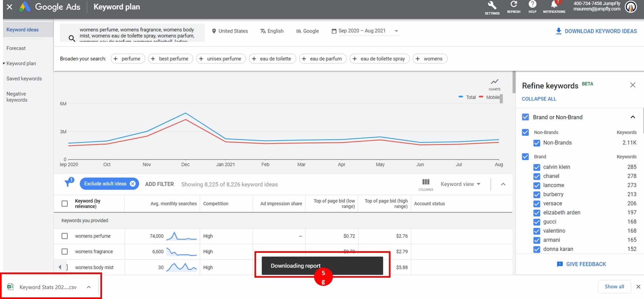The height and width of the screenshot is (299, 644).
Task: Open Keyword plan in sidebar
Action: click(x=21, y=64)
